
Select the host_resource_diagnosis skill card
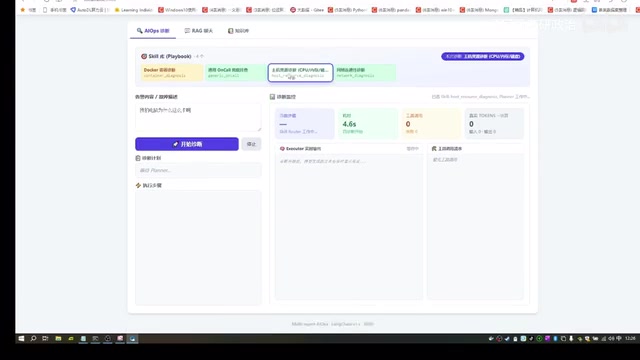point(300,73)
